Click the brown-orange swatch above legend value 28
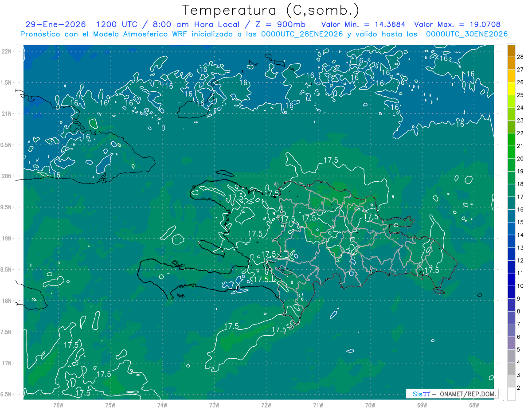 (511, 51)
